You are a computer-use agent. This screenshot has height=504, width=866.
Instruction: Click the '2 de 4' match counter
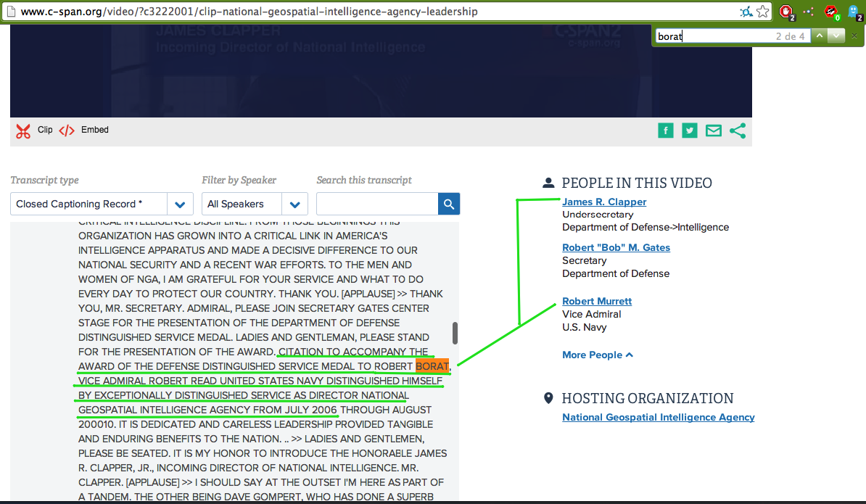(x=791, y=36)
